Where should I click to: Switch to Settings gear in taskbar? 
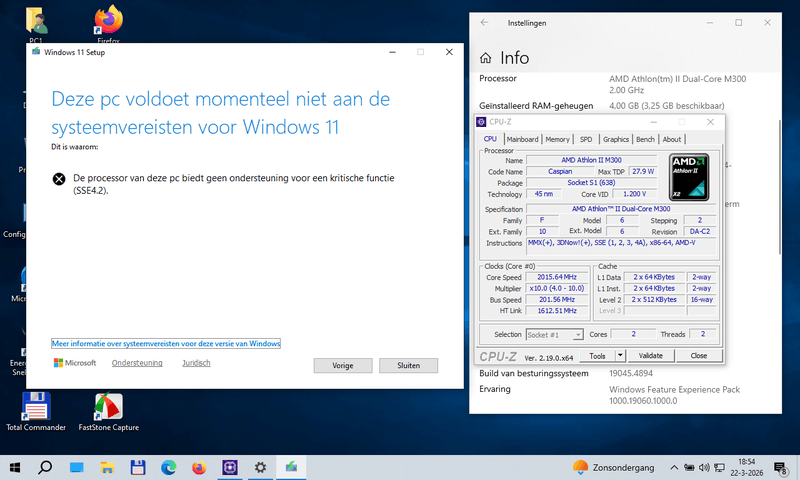[260, 467]
